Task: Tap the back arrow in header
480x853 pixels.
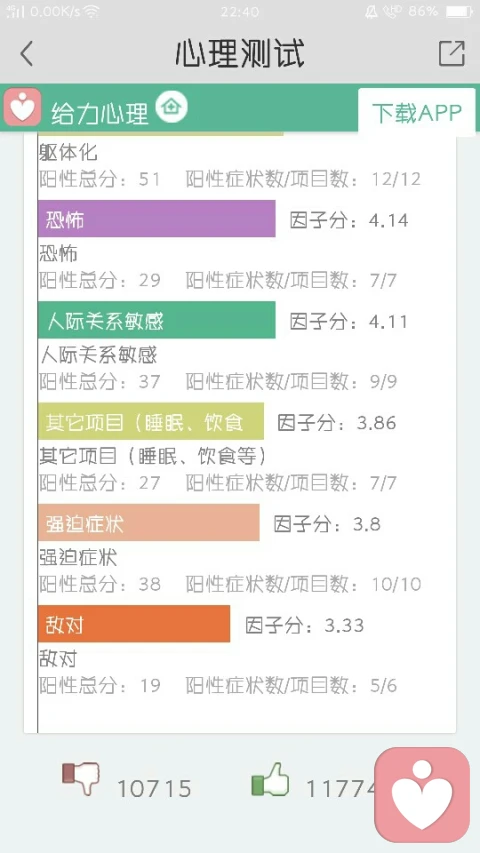Action: [26, 53]
